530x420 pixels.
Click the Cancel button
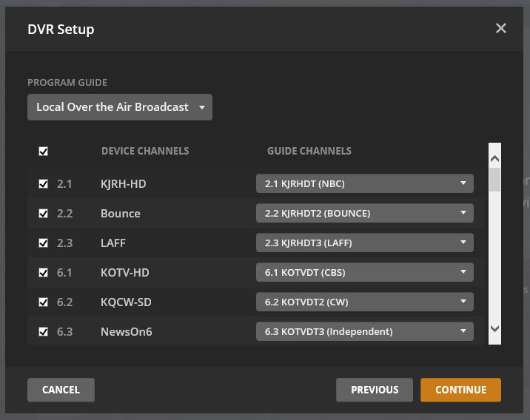pyautogui.click(x=61, y=390)
